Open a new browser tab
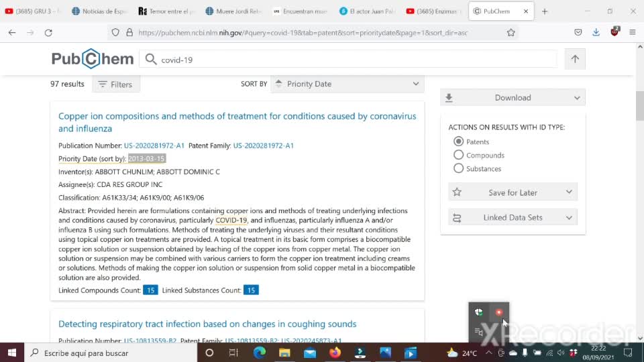644x362 pixels. tap(545, 11)
